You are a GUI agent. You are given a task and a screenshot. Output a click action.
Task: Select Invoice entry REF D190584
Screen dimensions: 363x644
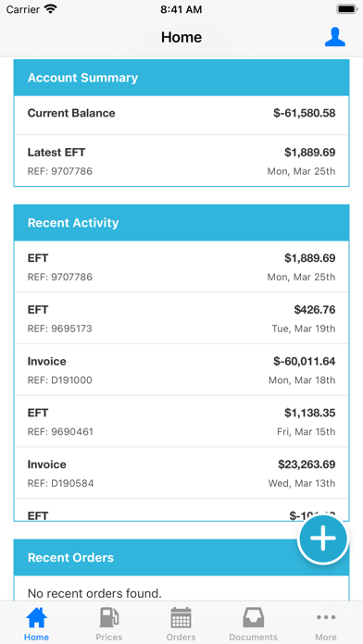181,473
